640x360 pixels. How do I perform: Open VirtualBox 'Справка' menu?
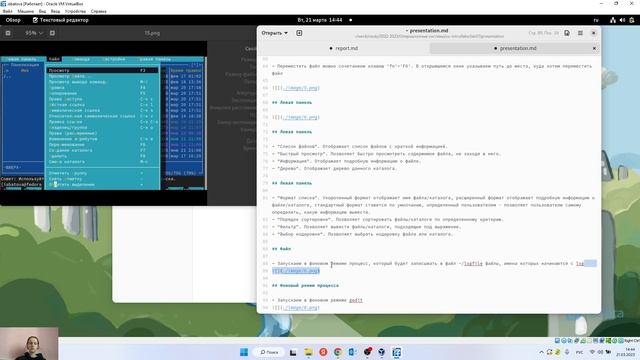[98, 11]
